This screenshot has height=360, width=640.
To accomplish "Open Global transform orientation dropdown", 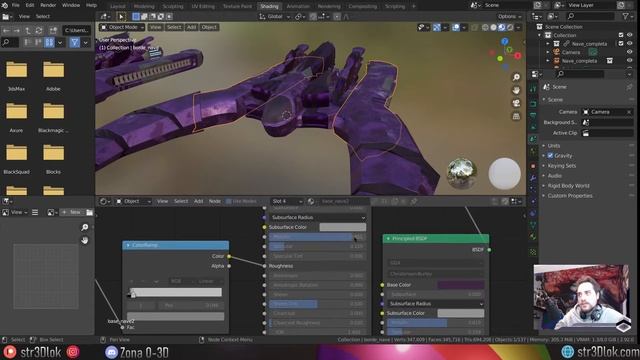I will pyautogui.click(x=274, y=17).
